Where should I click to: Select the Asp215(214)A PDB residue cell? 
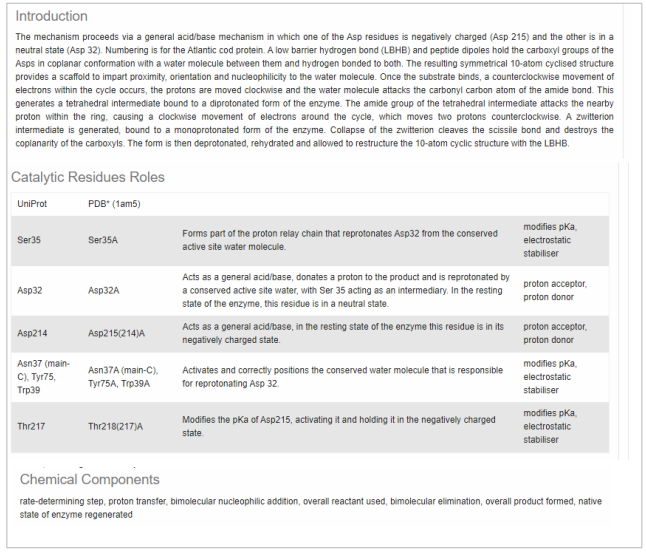coord(117,333)
